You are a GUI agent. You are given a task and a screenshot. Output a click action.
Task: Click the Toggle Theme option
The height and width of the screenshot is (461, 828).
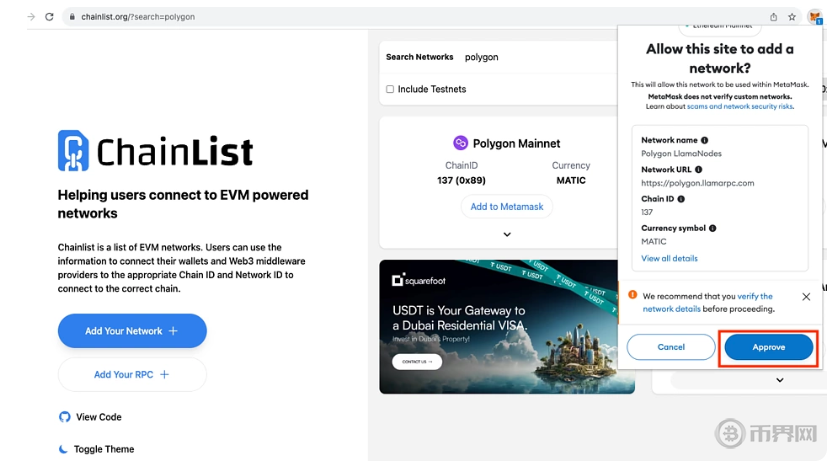point(104,449)
